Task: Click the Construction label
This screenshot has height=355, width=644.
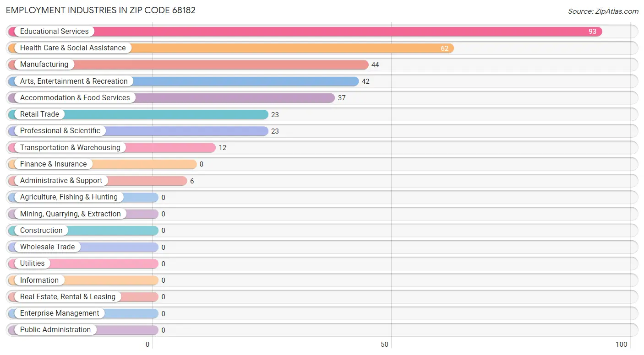Action: (41, 231)
